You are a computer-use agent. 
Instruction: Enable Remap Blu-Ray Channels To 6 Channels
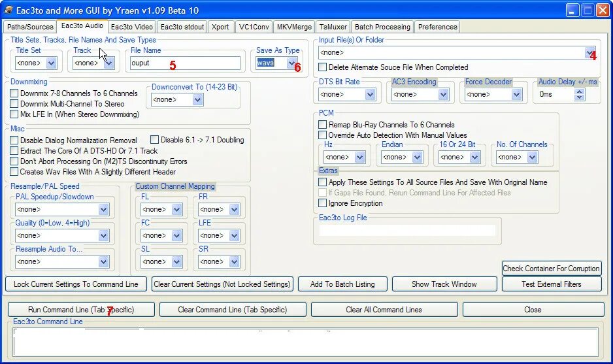(323, 125)
